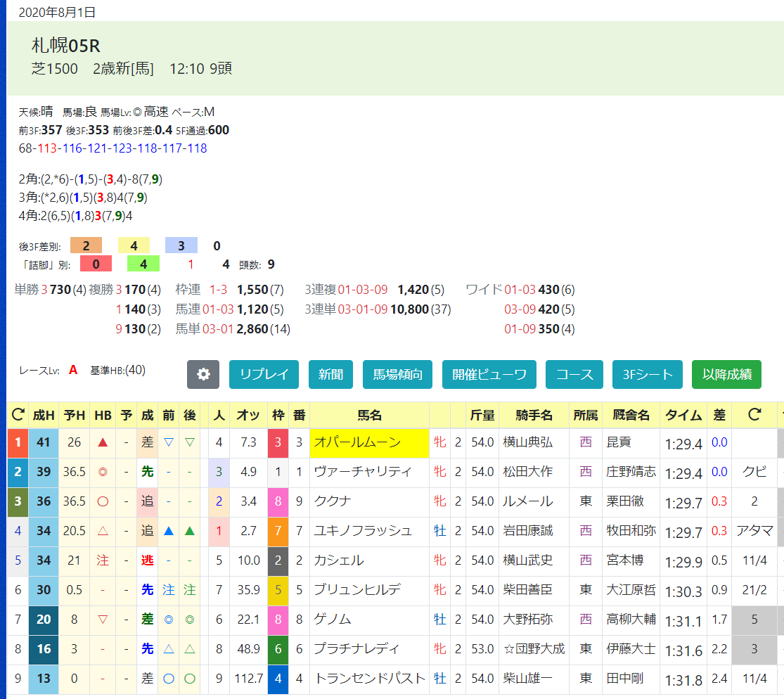Screen dimensions: 784x699
Task: Open the 新聞 newspaper view
Action: tap(331, 375)
